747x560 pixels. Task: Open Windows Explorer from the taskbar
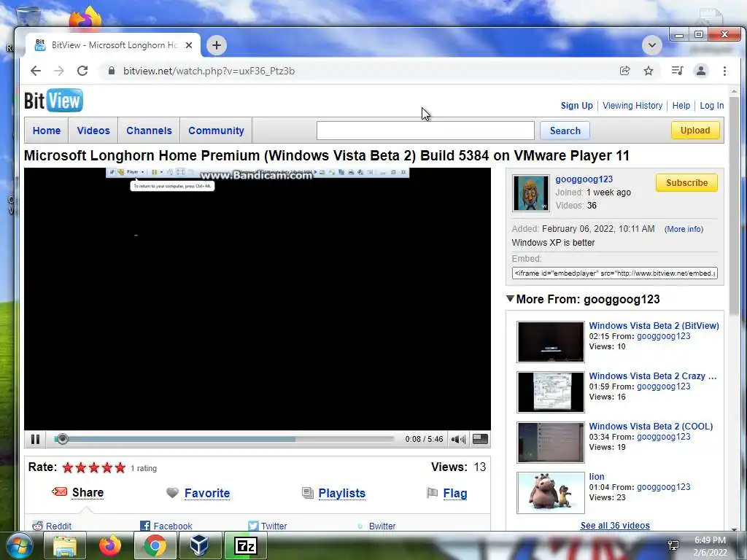click(x=65, y=545)
